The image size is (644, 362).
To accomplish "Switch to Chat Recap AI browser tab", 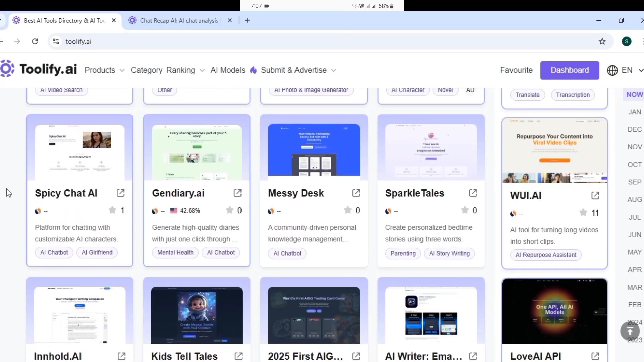I will pyautogui.click(x=180, y=20).
